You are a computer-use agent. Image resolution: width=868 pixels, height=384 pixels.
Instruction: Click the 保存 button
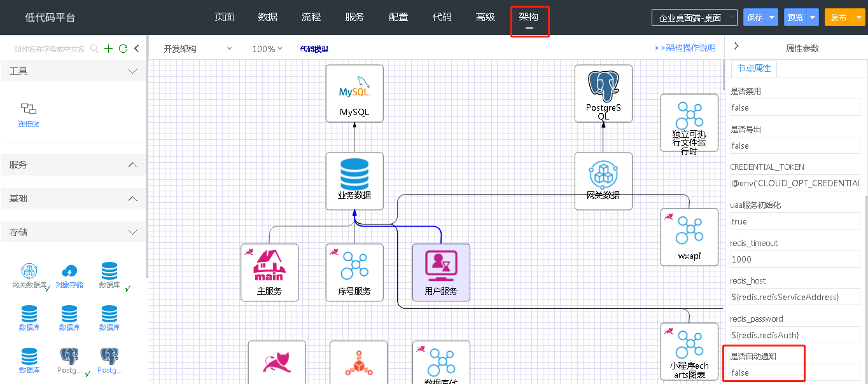pos(755,17)
